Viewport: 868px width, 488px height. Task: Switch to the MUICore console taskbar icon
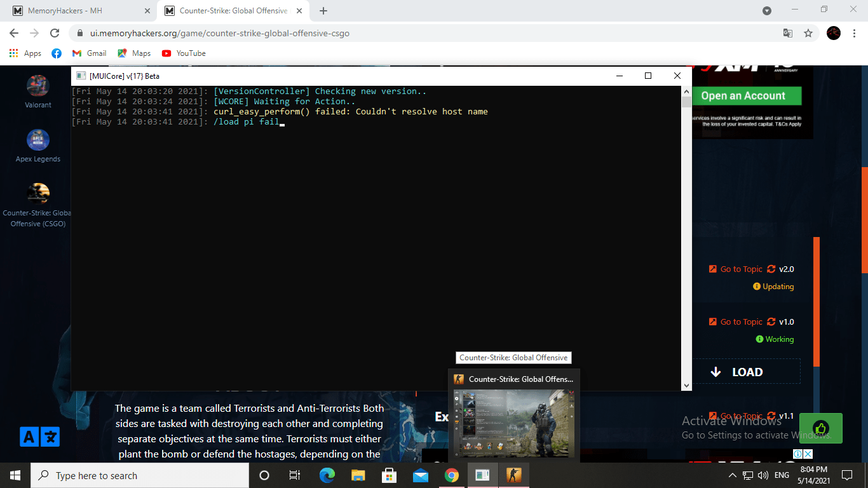click(483, 475)
